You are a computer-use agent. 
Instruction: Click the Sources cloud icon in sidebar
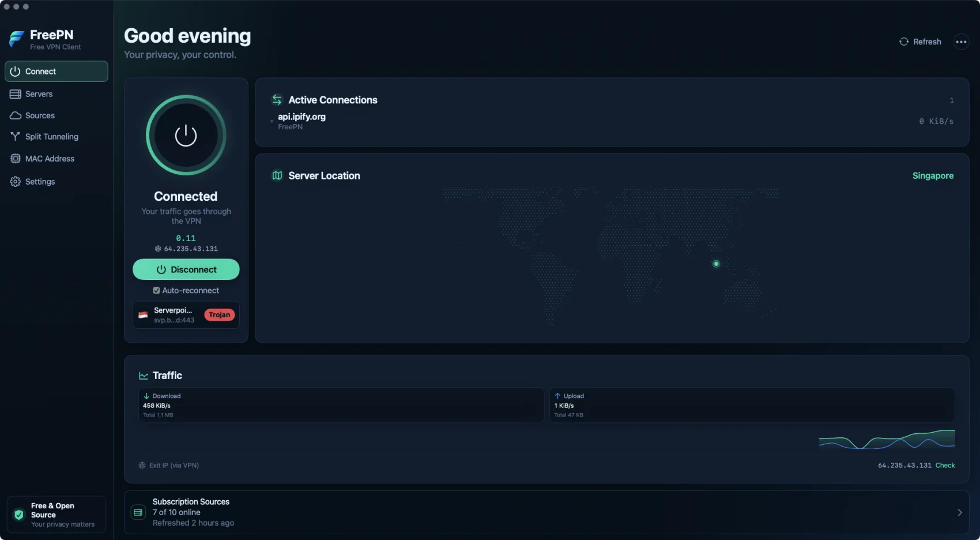point(16,115)
